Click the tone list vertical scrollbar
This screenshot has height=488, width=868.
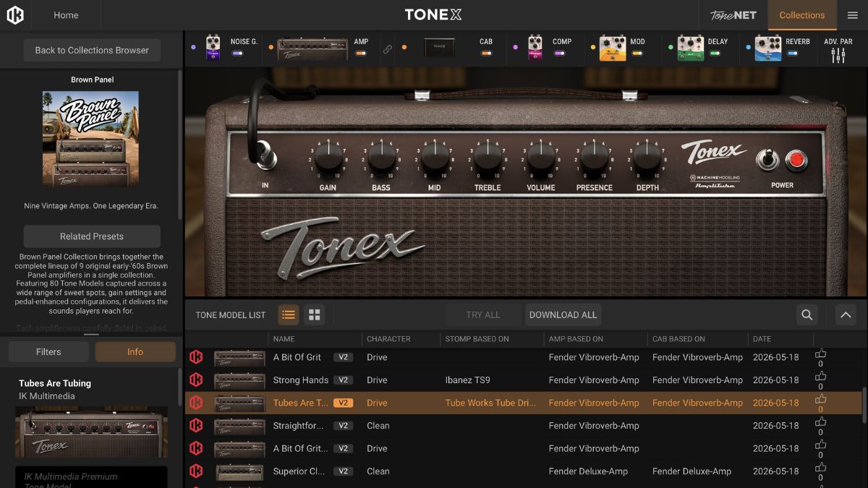tap(863, 405)
